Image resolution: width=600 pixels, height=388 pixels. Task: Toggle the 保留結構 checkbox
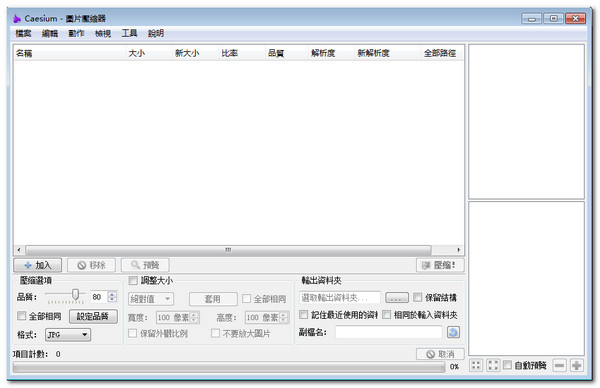(418, 297)
